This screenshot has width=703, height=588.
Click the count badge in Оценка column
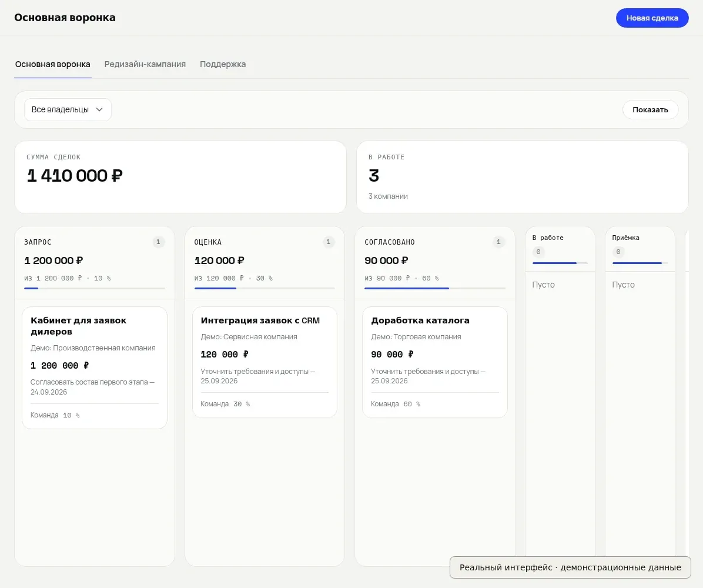click(x=328, y=242)
